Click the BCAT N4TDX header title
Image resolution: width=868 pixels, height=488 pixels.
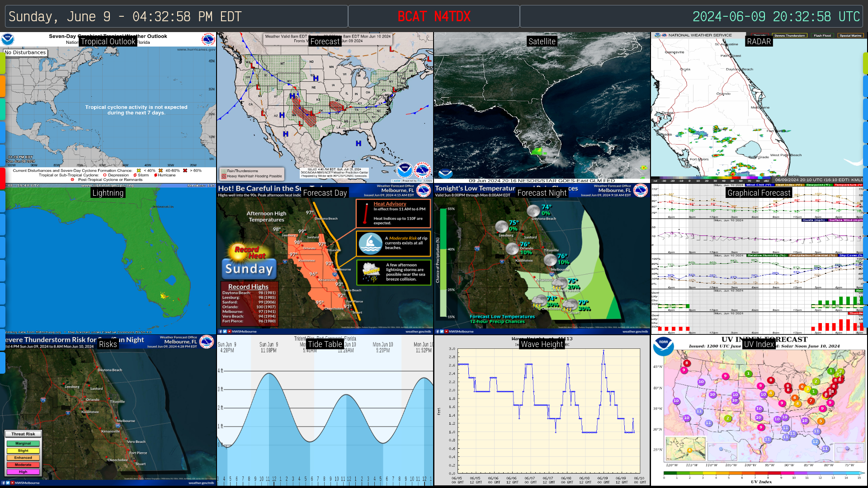(x=434, y=17)
